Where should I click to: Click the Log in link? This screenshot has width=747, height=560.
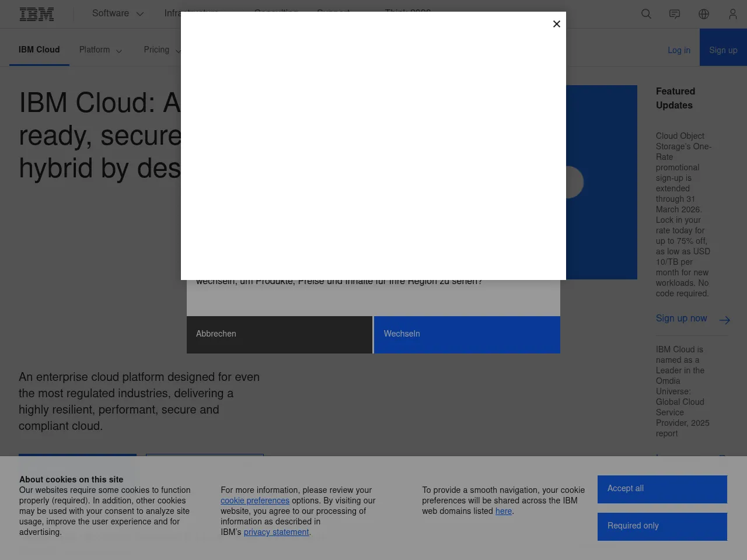point(679,51)
